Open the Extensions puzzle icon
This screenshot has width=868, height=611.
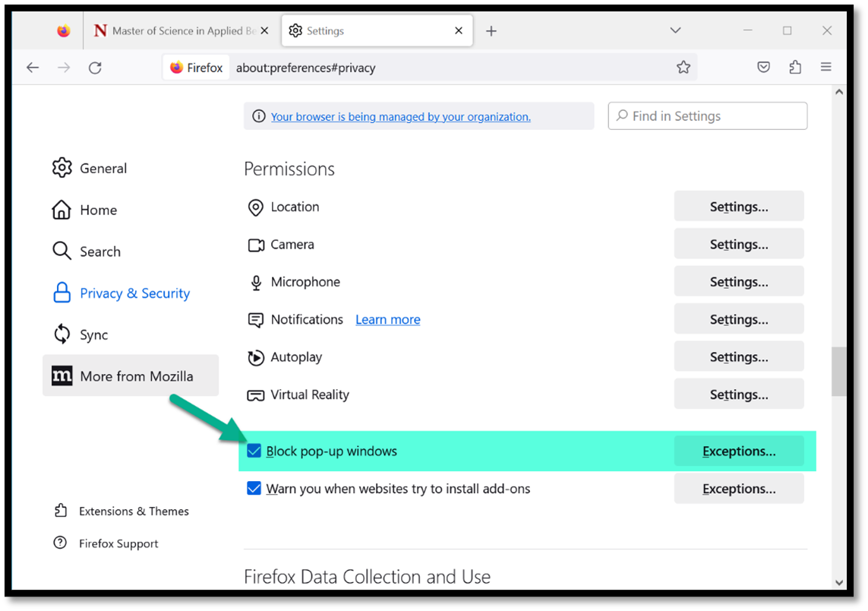point(795,68)
